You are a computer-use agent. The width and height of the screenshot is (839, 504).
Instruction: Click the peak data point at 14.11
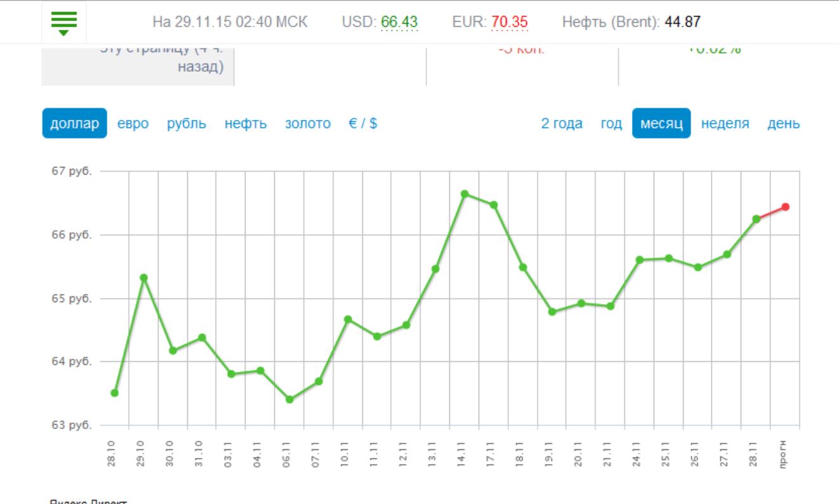465,194
